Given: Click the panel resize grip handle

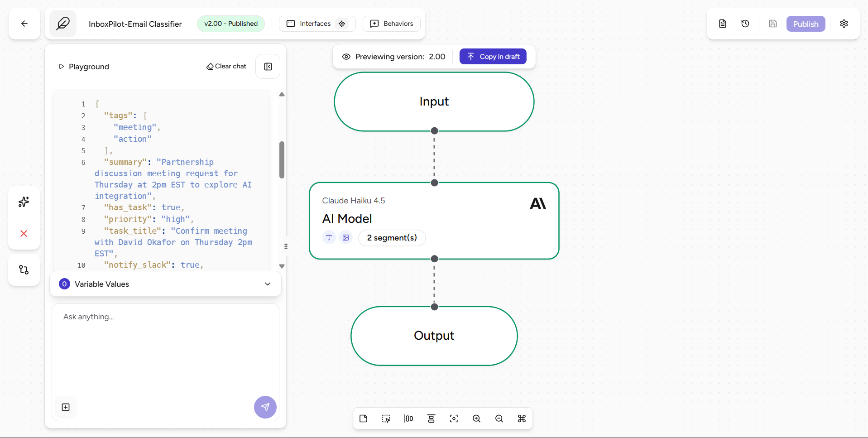Looking at the screenshot, I should point(286,246).
